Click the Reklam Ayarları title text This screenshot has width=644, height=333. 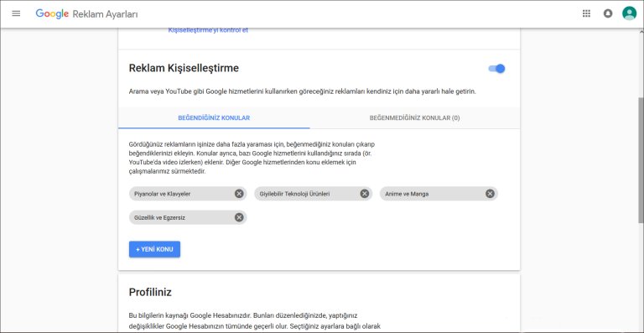click(105, 14)
